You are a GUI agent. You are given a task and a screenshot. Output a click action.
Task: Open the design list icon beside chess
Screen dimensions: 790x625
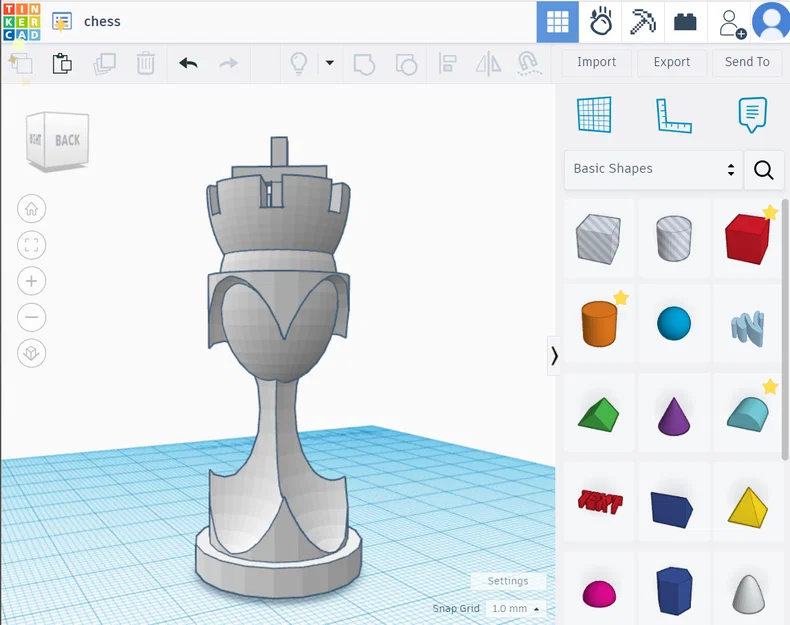click(x=61, y=22)
